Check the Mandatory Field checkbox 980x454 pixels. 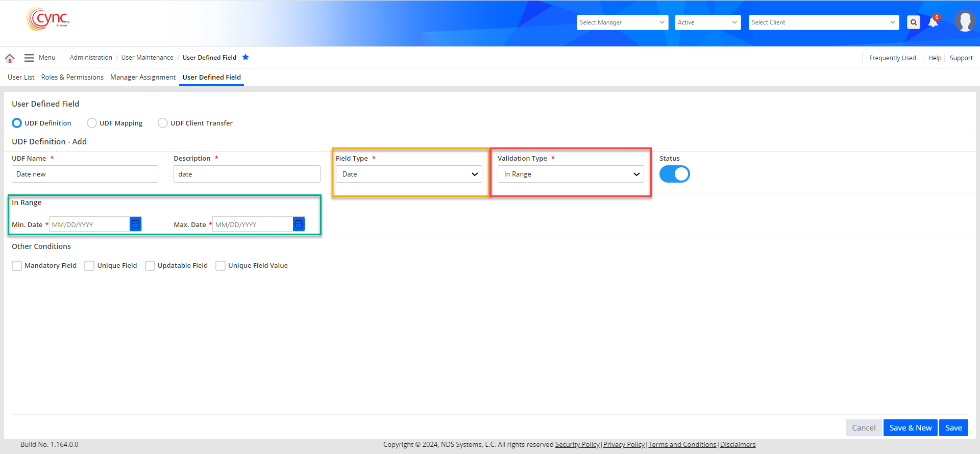coord(17,266)
